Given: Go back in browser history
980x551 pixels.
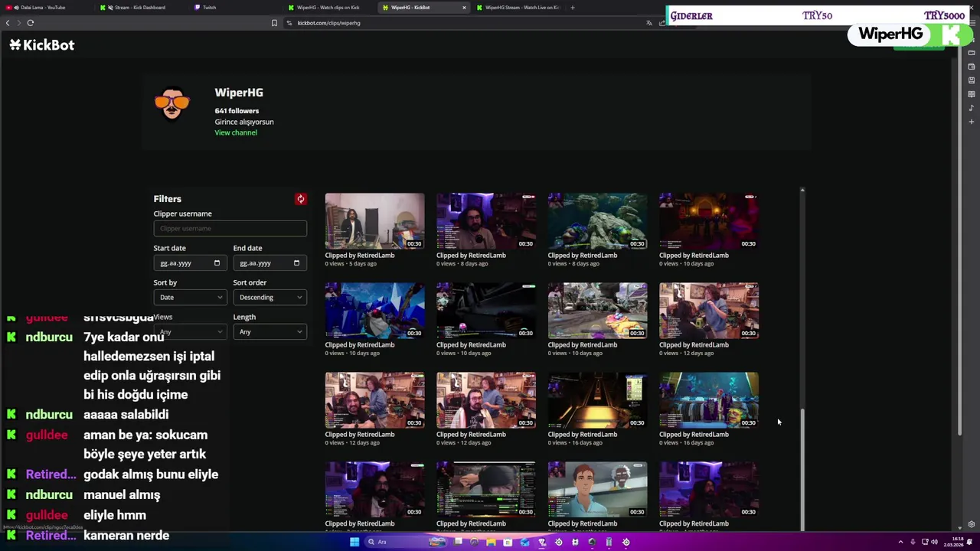Looking at the screenshot, I should pos(8,23).
